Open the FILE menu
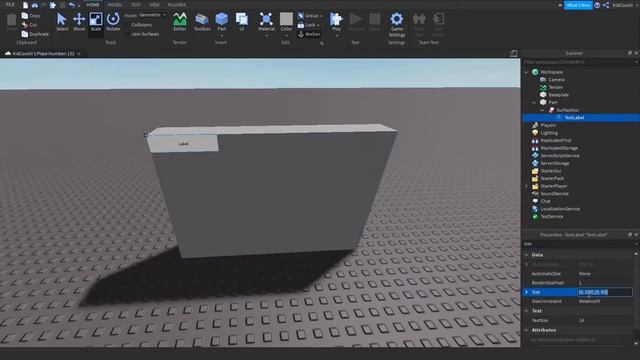 [10, 4]
